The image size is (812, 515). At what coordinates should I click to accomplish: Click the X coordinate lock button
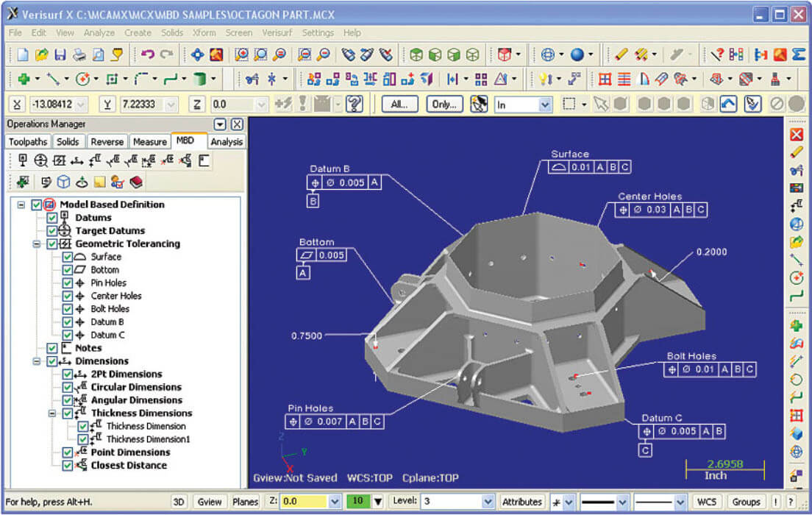pos(17,104)
